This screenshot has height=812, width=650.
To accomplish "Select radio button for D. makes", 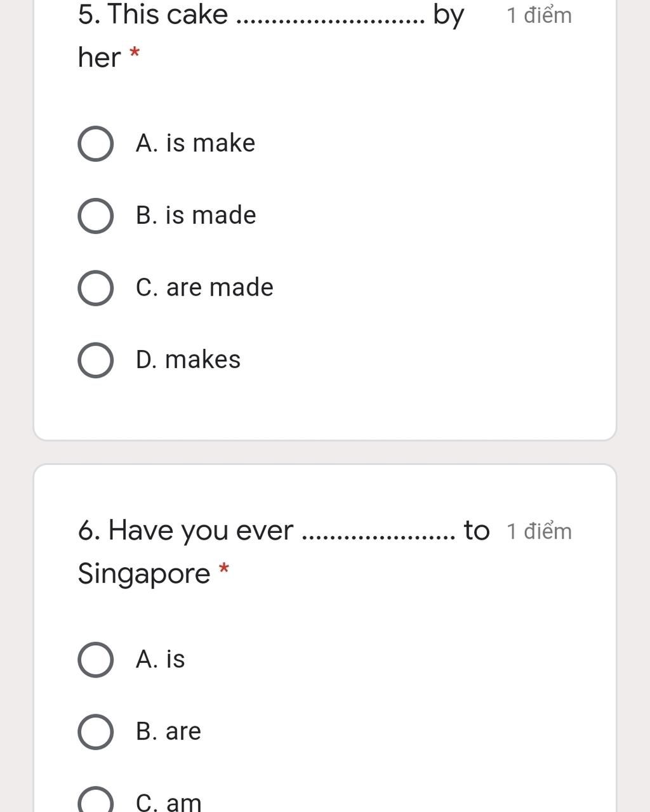I will click(96, 360).
